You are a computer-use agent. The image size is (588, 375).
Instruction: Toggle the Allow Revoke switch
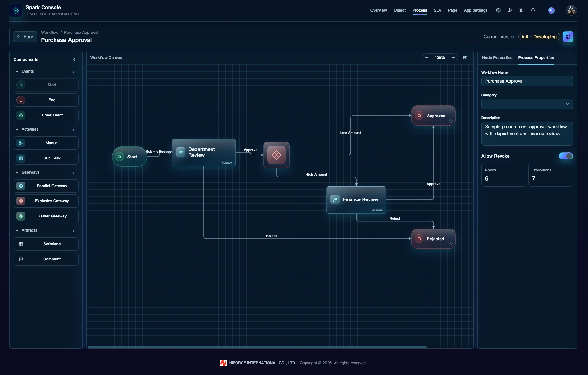pos(566,156)
